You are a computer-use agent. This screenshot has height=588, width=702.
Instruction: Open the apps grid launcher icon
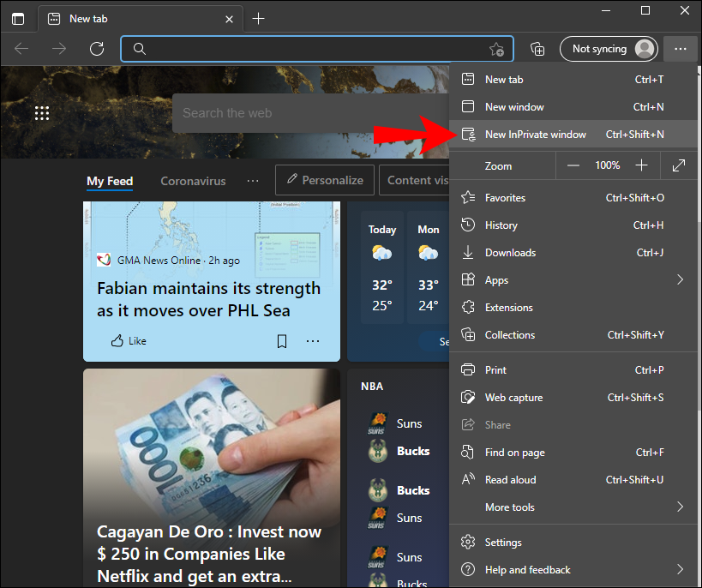click(42, 113)
